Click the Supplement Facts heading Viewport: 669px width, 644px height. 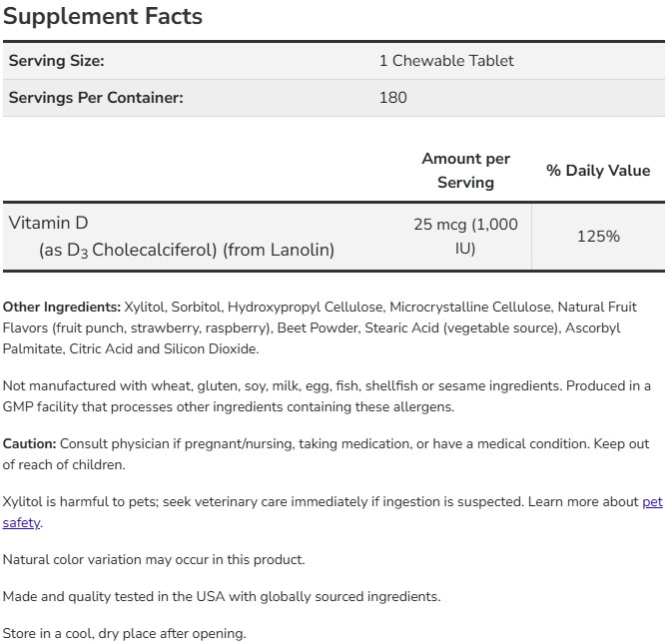(x=103, y=17)
